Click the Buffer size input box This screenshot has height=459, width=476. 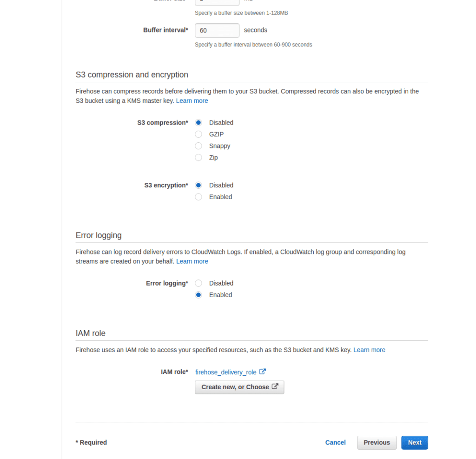pyautogui.click(x=217, y=2)
